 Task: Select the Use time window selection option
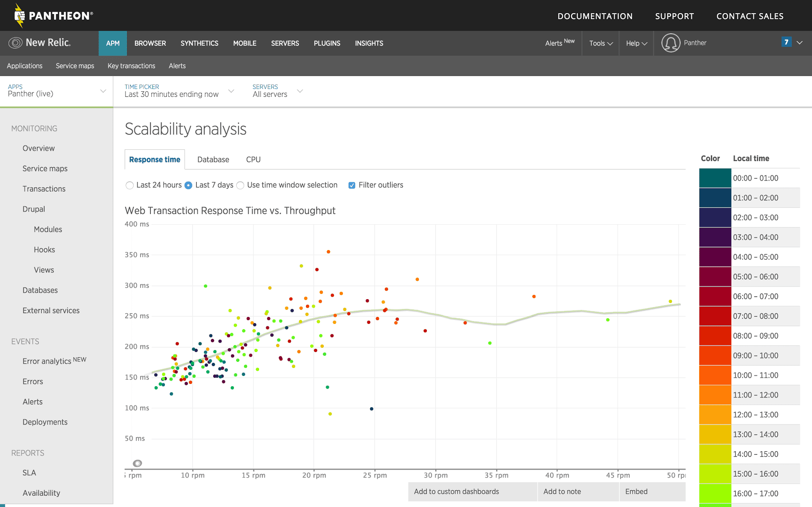click(240, 185)
